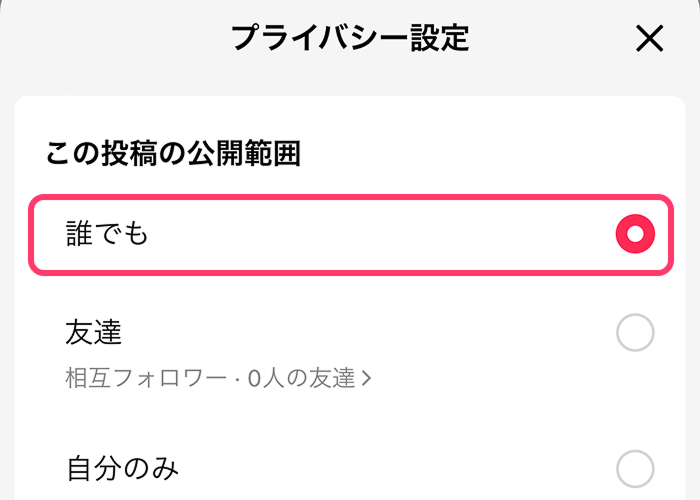The height and width of the screenshot is (500, 700).
Task: Click the pink border of the 誰でも box
Action: click(x=350, y=198)
